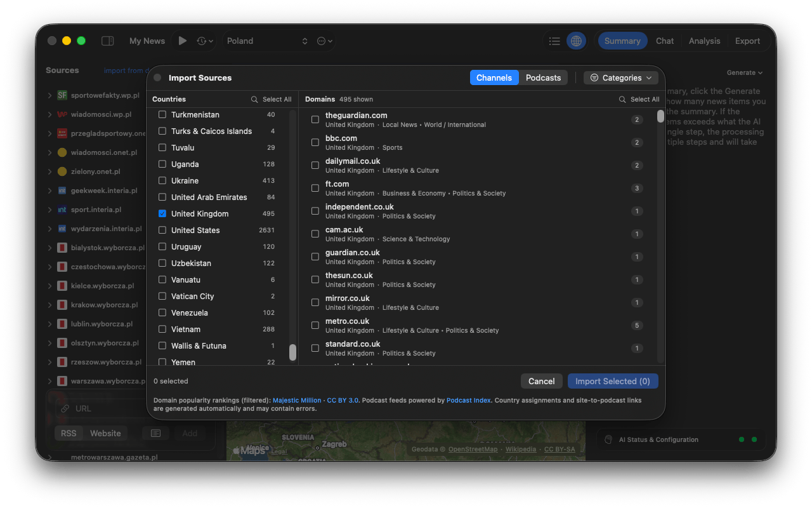The width and height of the screenshot is (812, 508).
Task: Select All in the Domains header
Action: [x=645, y=99]
